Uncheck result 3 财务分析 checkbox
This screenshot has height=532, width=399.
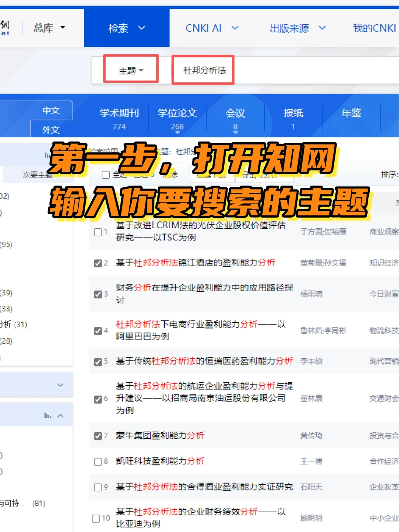pos(98,294)
